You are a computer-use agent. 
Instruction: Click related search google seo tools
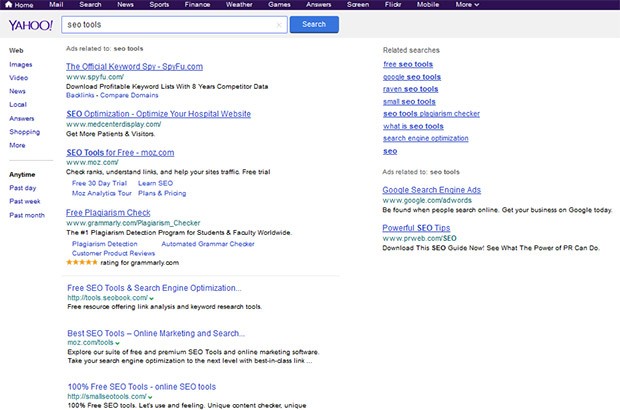412,77
